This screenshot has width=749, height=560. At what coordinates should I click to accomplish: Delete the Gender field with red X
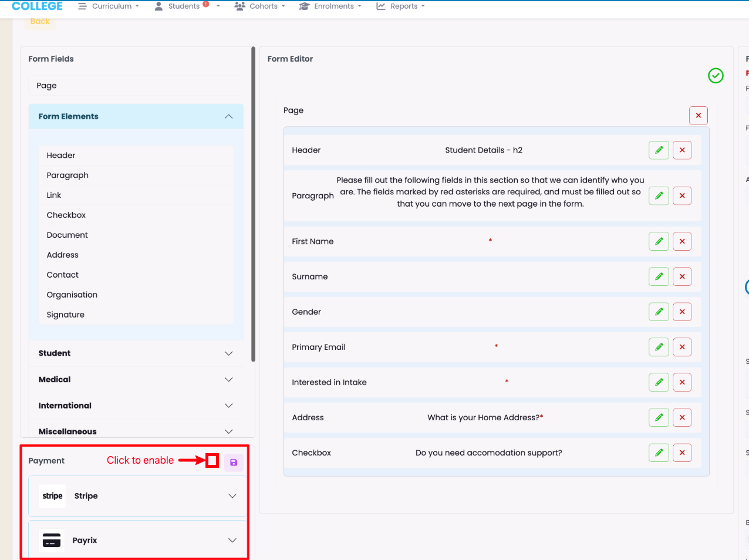pyautogui.click(x=682, y=312)
